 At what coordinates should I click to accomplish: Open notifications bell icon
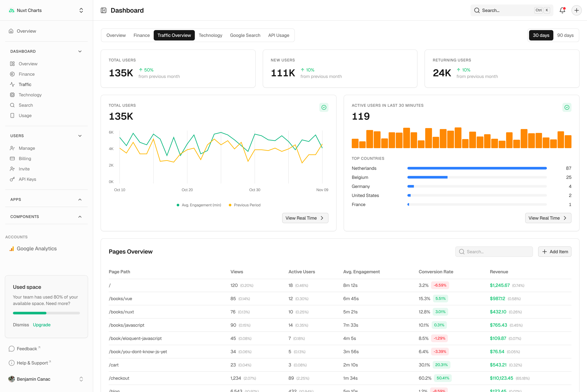pyautogui.click(x=562, y=10)
